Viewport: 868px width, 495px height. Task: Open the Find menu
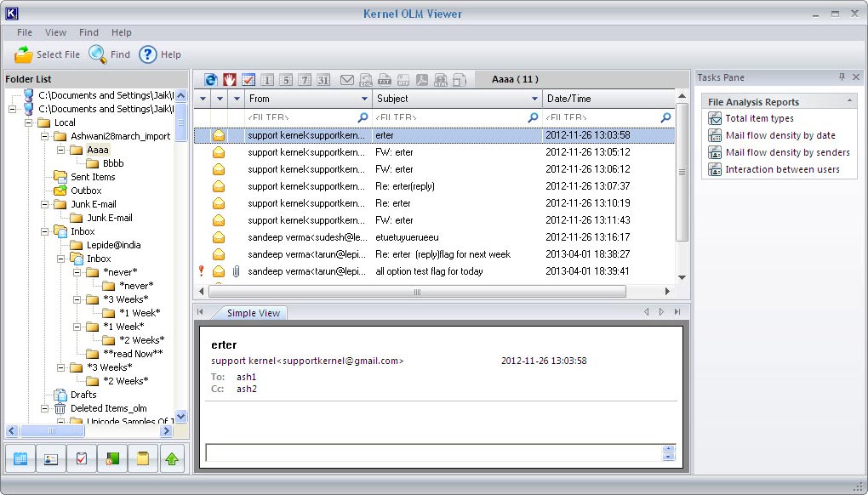89,32
